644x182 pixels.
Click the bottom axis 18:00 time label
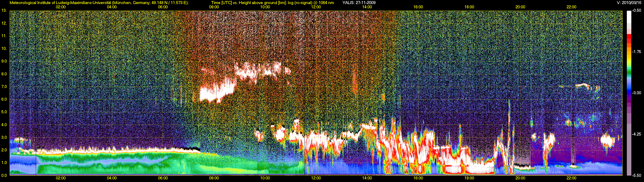[x=469, y=178]
